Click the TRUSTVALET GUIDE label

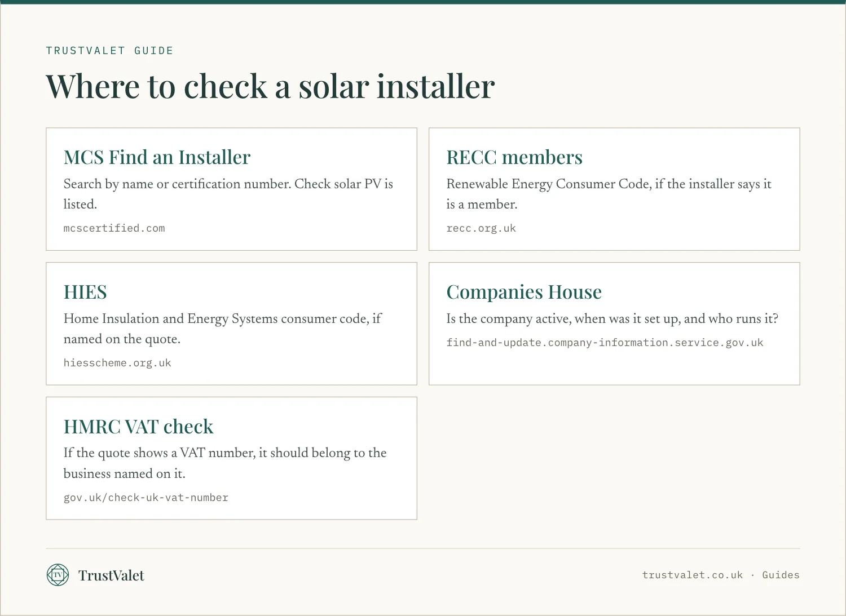pyautogui.click(x=109, y=51)
